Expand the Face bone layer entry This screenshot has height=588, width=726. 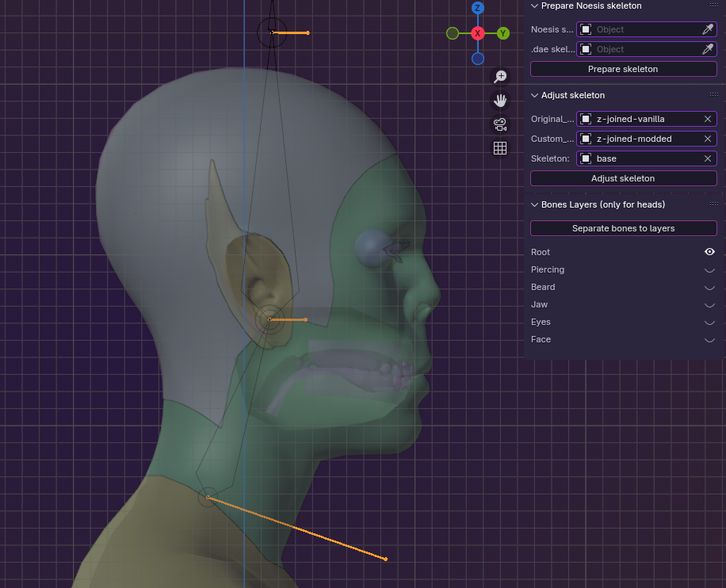pos(709,339)
